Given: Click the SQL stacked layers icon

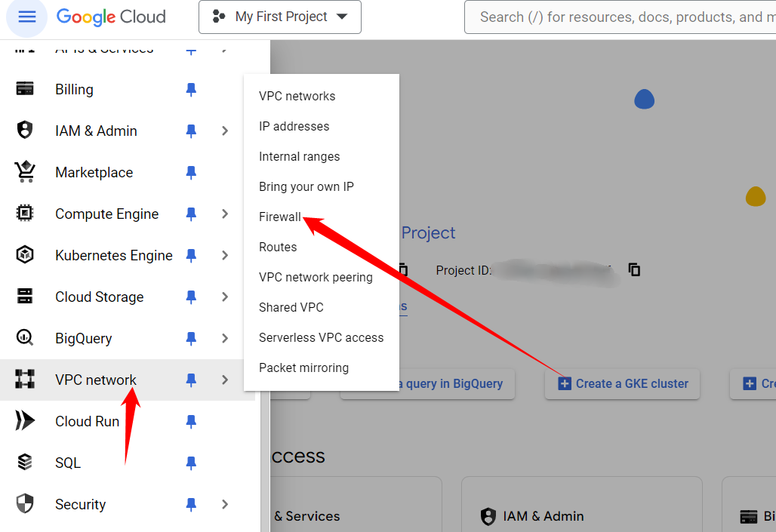Looking at the screenshot, I should point(25,463).
